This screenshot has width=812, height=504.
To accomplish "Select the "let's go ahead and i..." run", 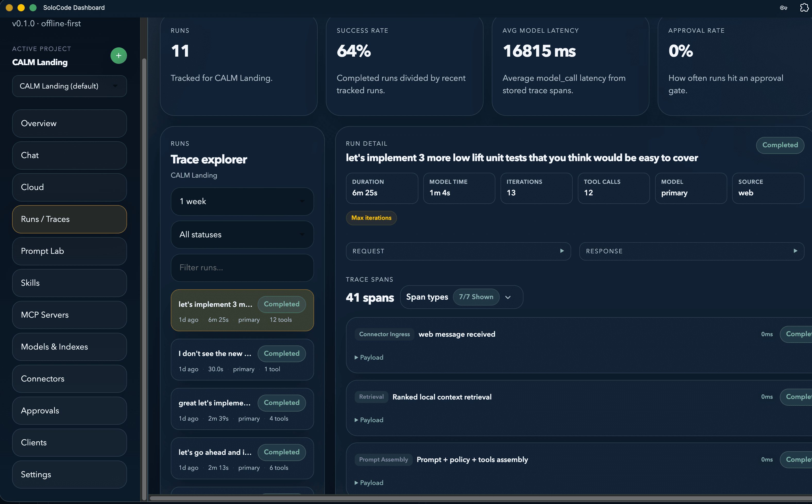I will [242, 458].
